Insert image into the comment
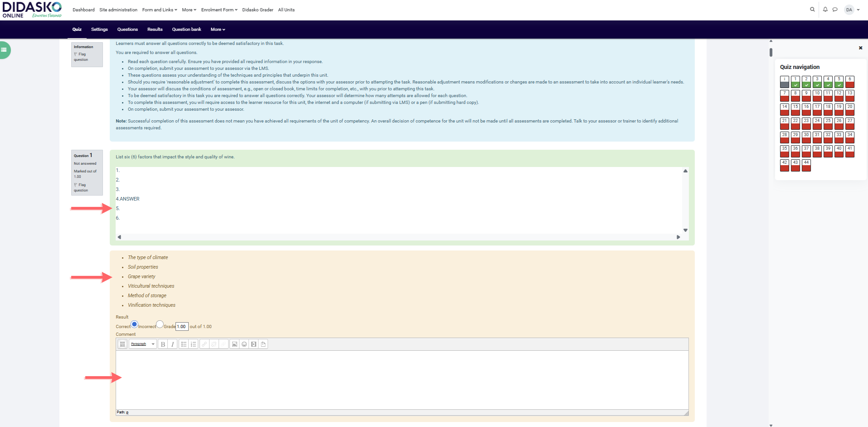The height and width of the screenshot is (427, 868). pos(234,344)
